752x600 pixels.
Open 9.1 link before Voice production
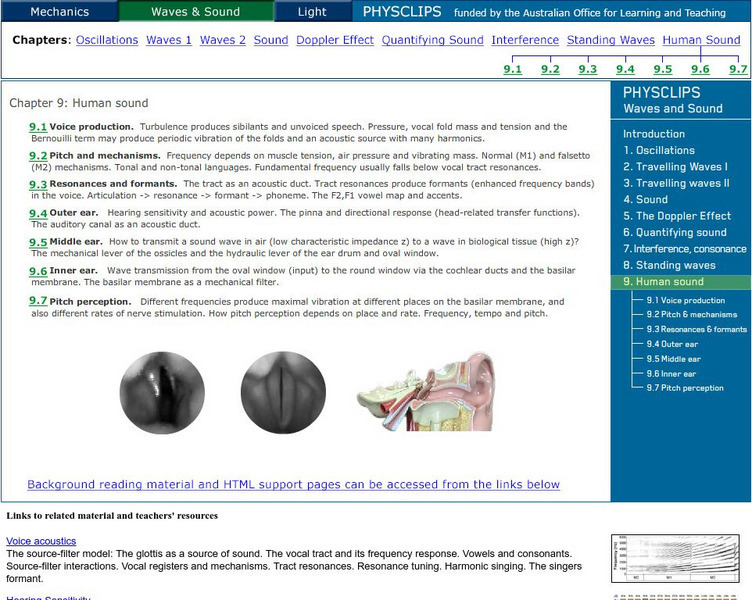[x=38, y=127]
